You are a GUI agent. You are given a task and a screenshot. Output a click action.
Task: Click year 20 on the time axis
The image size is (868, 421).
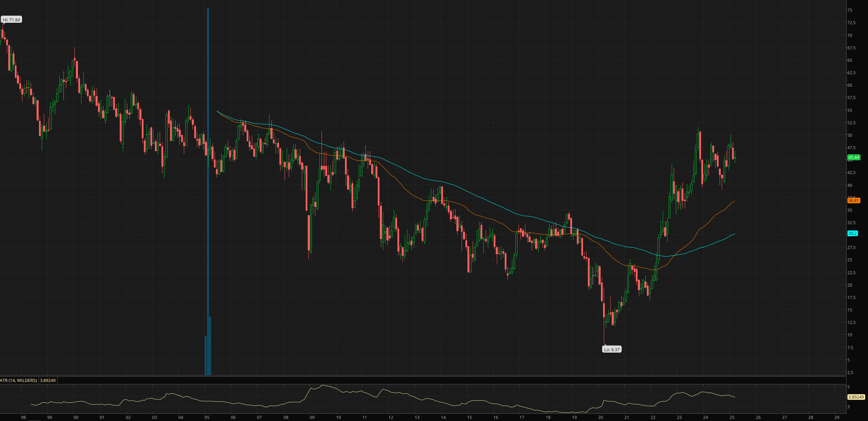click(x=601, y=417)
